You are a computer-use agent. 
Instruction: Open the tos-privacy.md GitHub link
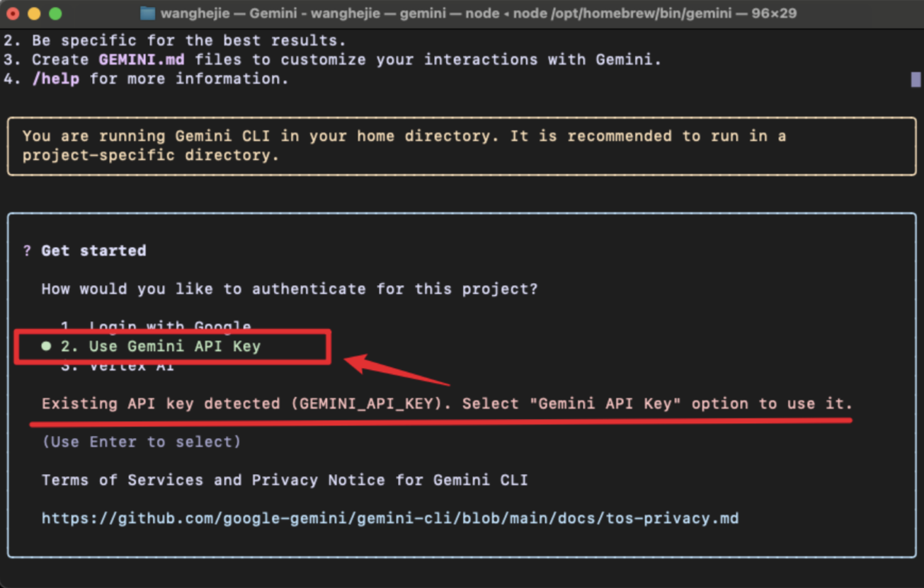389,518
